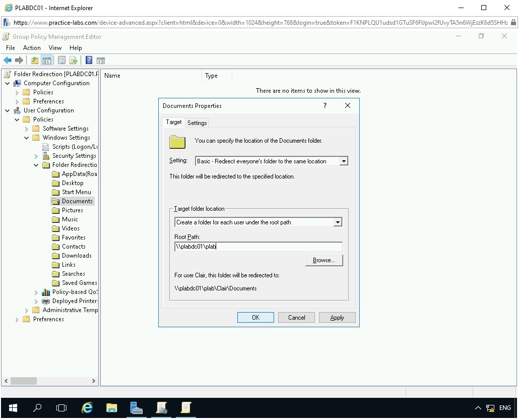The image size is (519, 420).
Task: Click into the Root Path text field
Action: click(x=258, y=247)
